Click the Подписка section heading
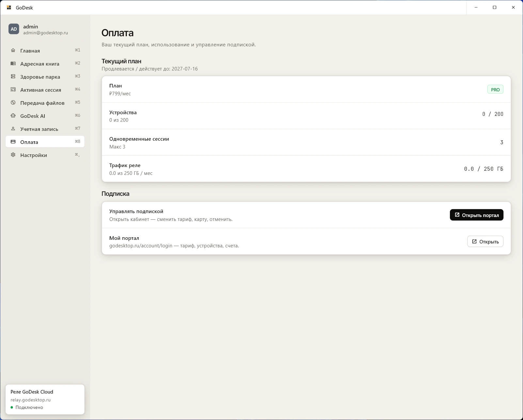The width and height of the screenshot is (523, 420). coord(115,194)
